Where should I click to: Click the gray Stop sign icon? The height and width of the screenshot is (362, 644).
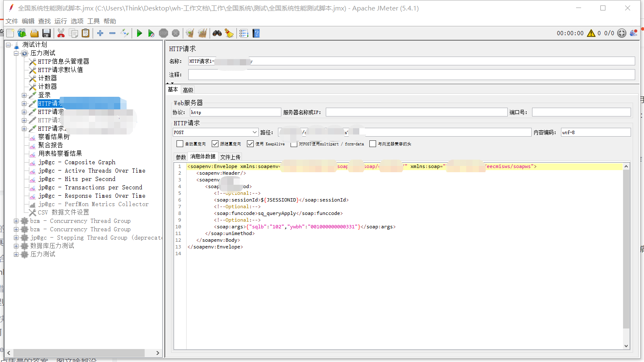point(164,33)
